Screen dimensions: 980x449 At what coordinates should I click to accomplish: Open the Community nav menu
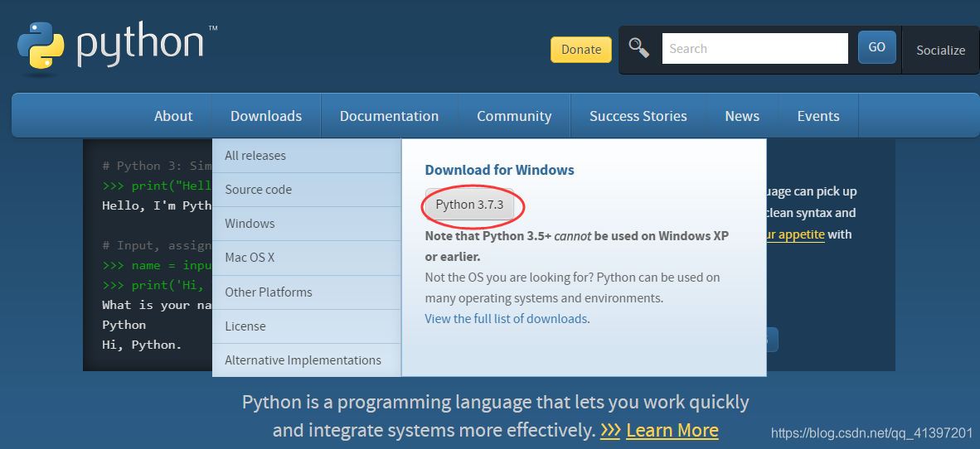[x=514, y=116]
